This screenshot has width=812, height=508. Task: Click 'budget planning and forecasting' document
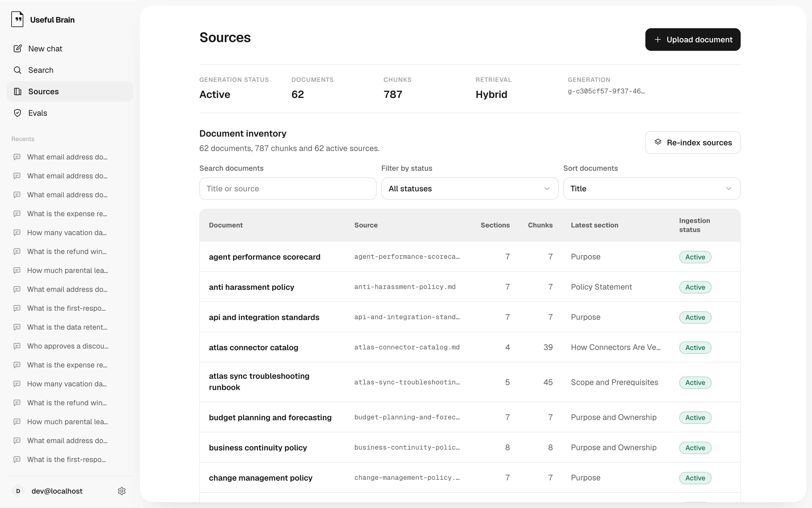coord(270,418)
